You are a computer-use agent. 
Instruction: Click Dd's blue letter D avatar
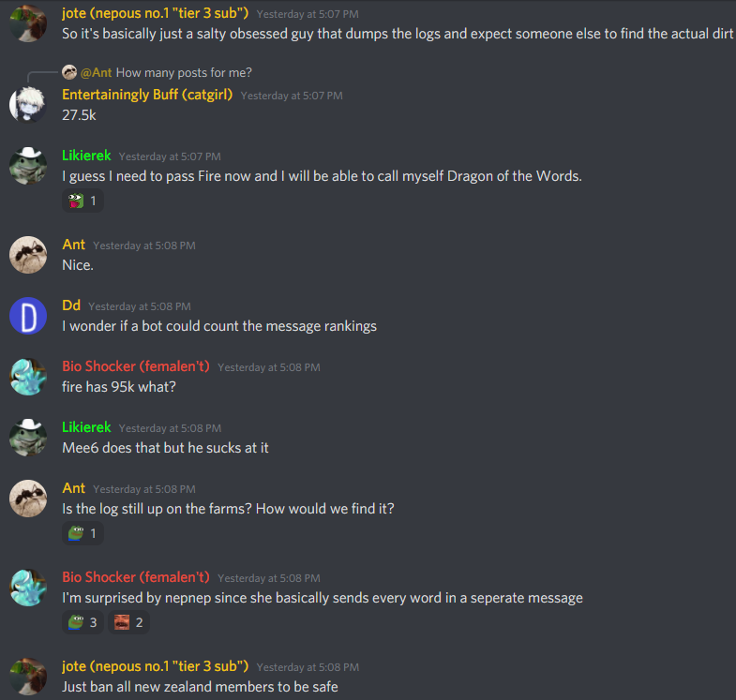[28, 316]
